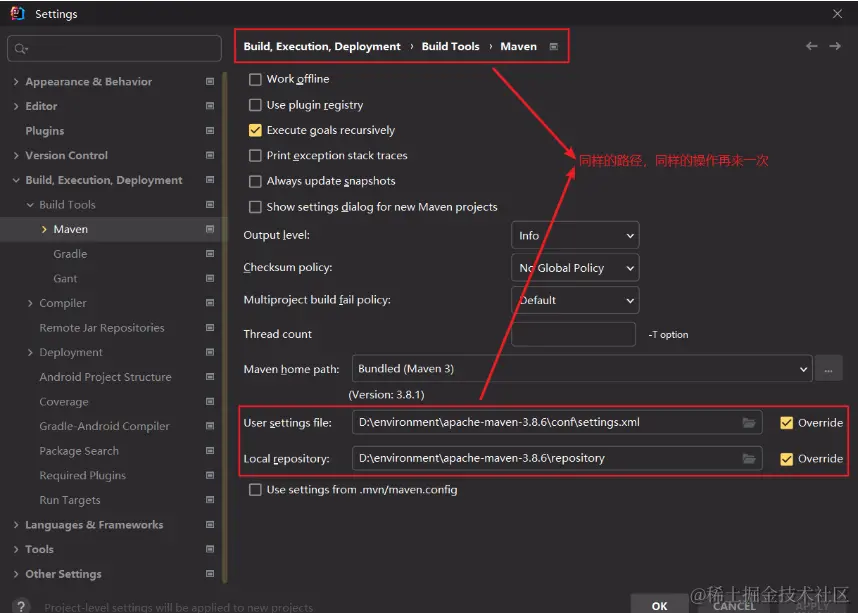Click the OK button
This screenshot has height=613, width=858.
click(659, 605)
